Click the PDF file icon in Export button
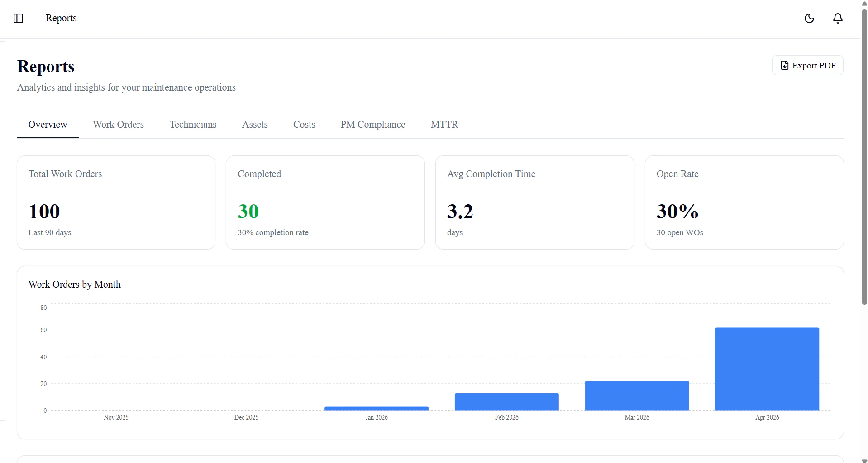The image size is (868, 463). pyautogui.click(x=784, y=65)
